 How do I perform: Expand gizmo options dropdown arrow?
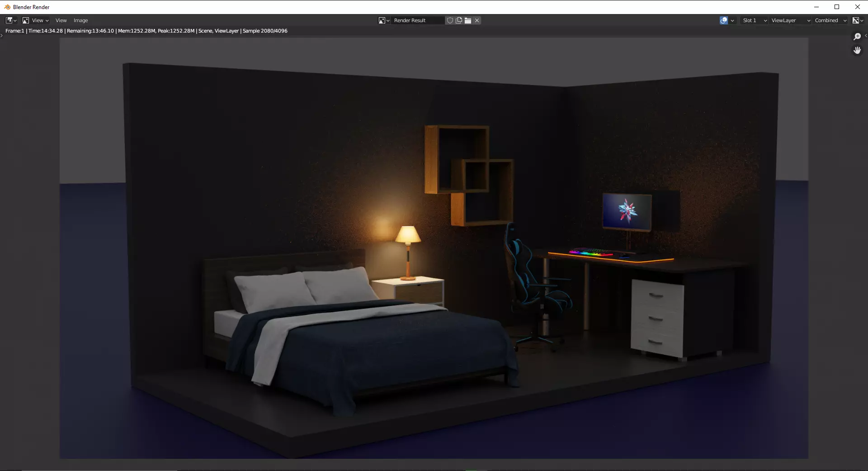732,20
